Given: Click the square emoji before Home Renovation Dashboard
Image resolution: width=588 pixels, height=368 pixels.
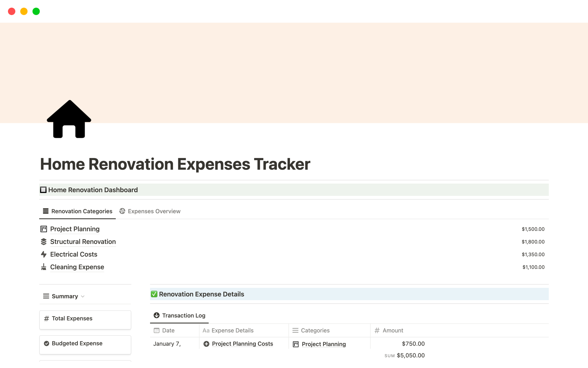Looking at the screenshot, I should tap(43, 190).
